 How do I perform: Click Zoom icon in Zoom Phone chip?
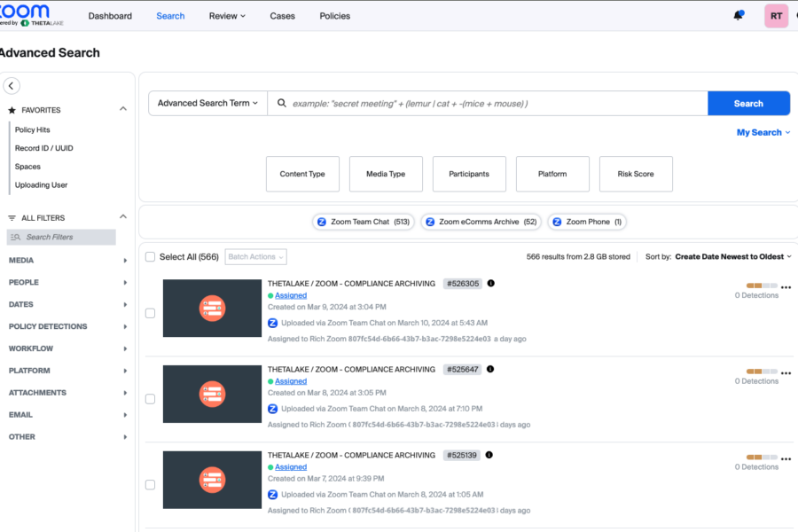(557, 222)
